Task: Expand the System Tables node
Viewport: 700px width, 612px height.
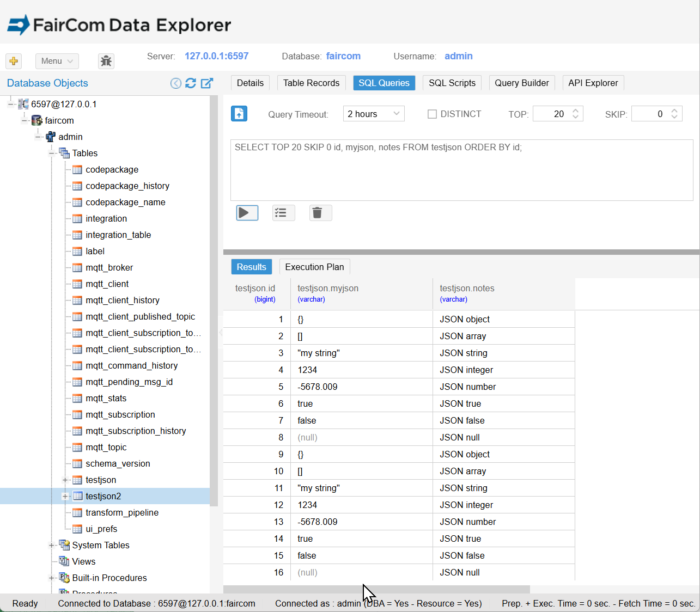Action: (x=52, y=545)
